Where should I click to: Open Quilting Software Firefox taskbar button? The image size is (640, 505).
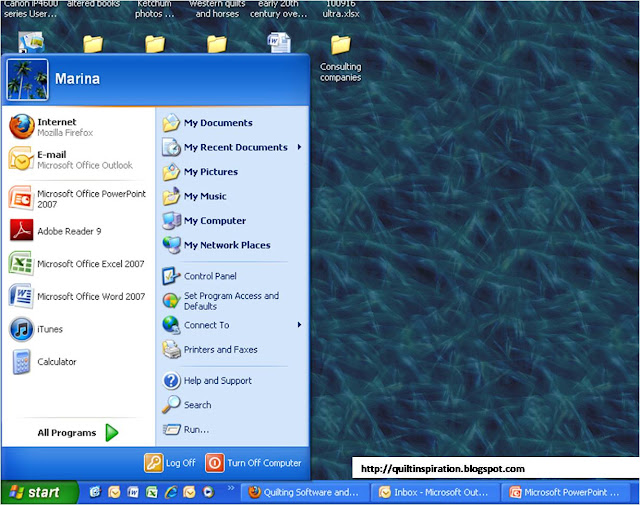point(305,493)
